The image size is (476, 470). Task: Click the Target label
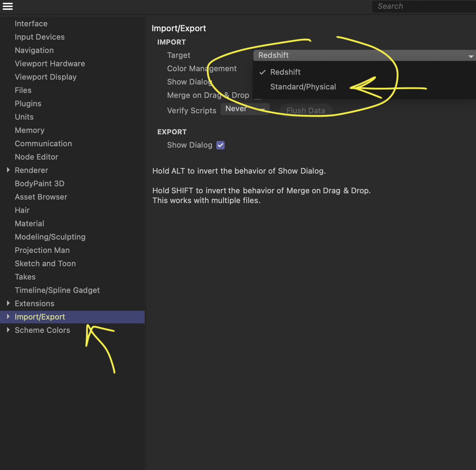pos(179,55)
